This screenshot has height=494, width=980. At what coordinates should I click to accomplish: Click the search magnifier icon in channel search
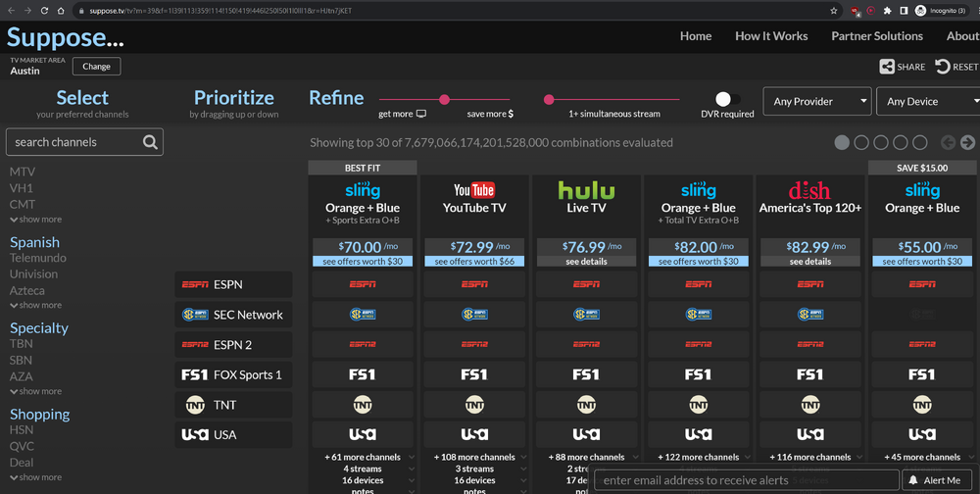click(x=149, y=142)
